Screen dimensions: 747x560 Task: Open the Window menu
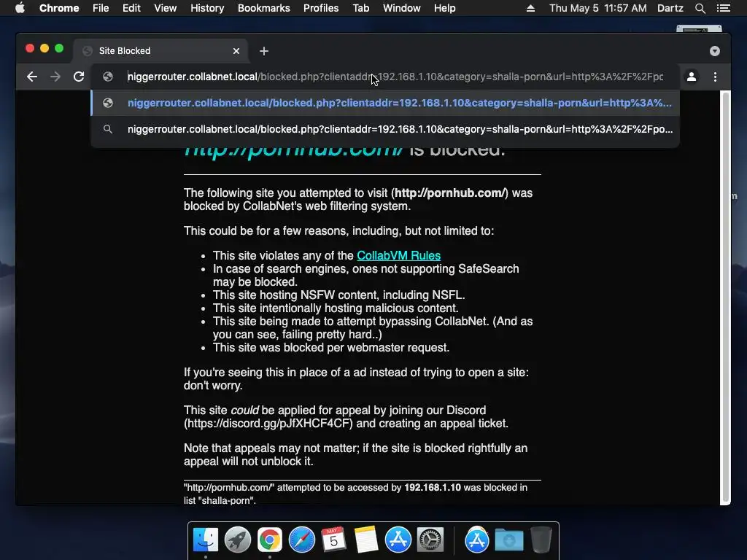tap(402, 8)
